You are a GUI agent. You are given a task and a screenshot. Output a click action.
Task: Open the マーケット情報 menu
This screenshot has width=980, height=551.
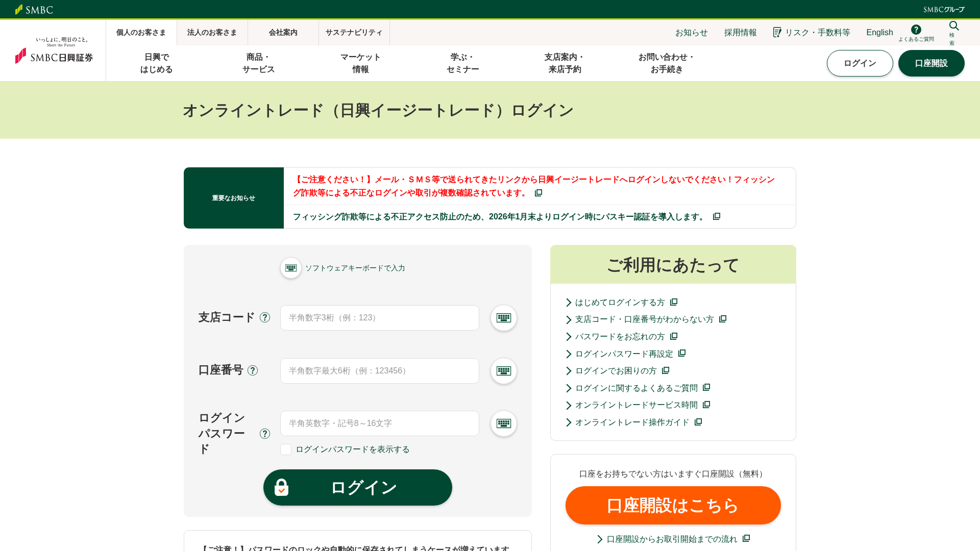click(360, 63)
